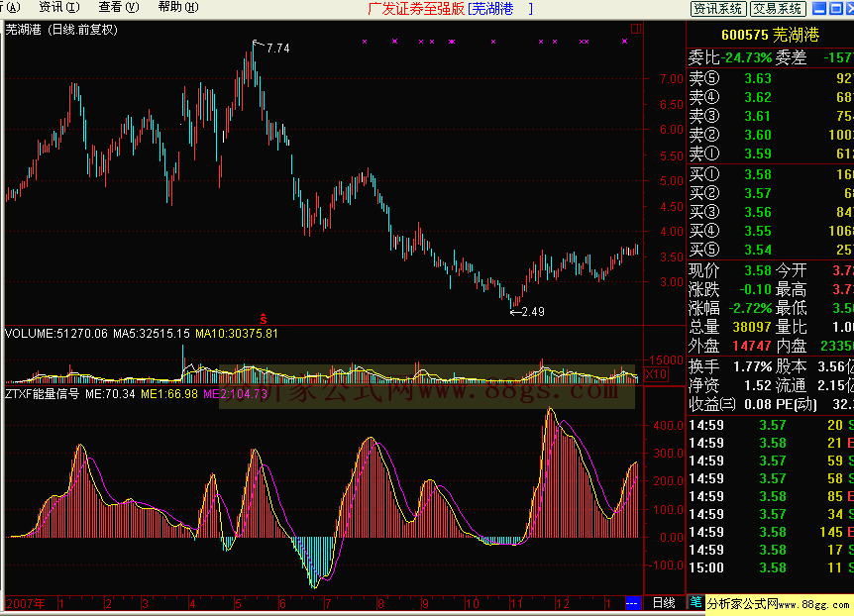Select the 买⑤ row at 3.54
The width and height of the screenshot is (854, 616).
[x=770, y=250]
